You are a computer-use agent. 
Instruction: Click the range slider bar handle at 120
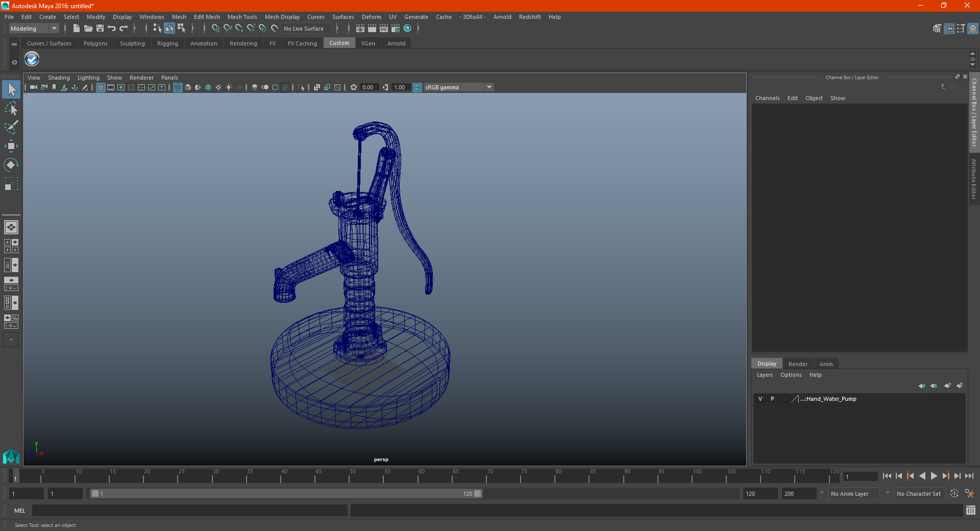pos(477,494)
